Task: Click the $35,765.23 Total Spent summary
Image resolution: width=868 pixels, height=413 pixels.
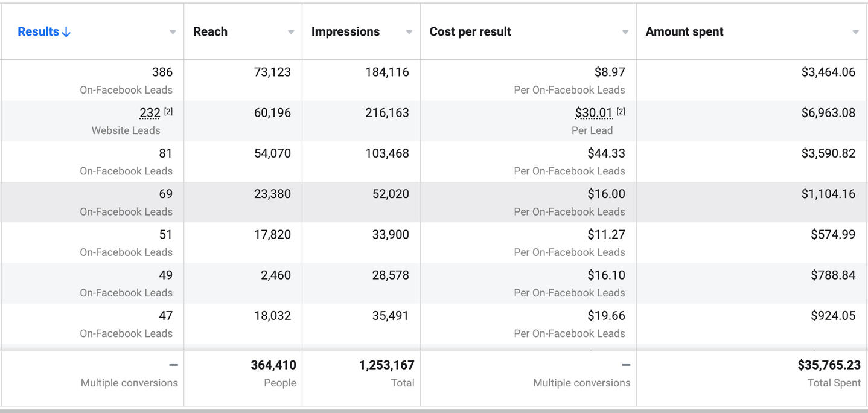Action: click(829, 365)
